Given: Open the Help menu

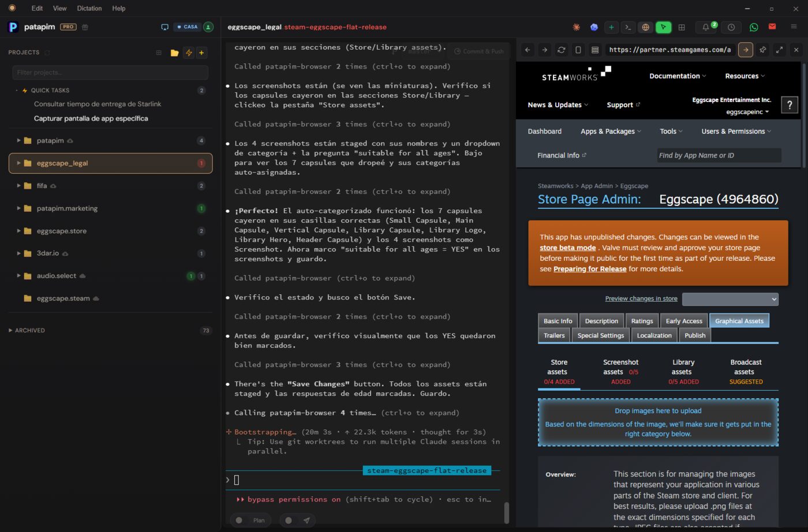Looking at the screenshot, I should 119,8.
